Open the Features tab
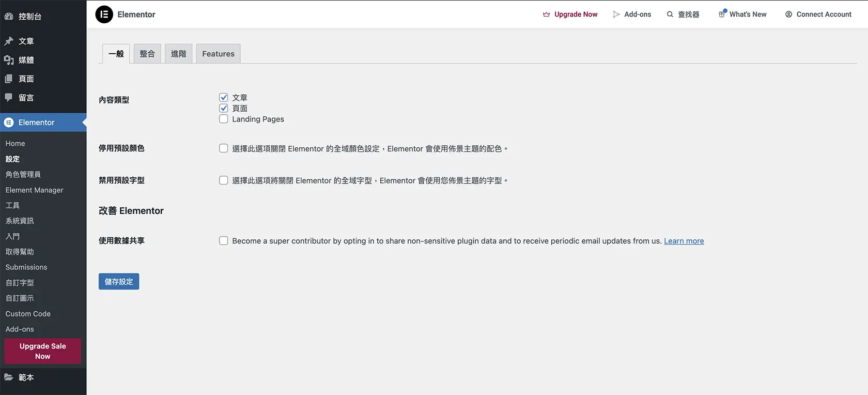Image resolution: width=868 pixels, height=395 pixels. click(218, 54)
